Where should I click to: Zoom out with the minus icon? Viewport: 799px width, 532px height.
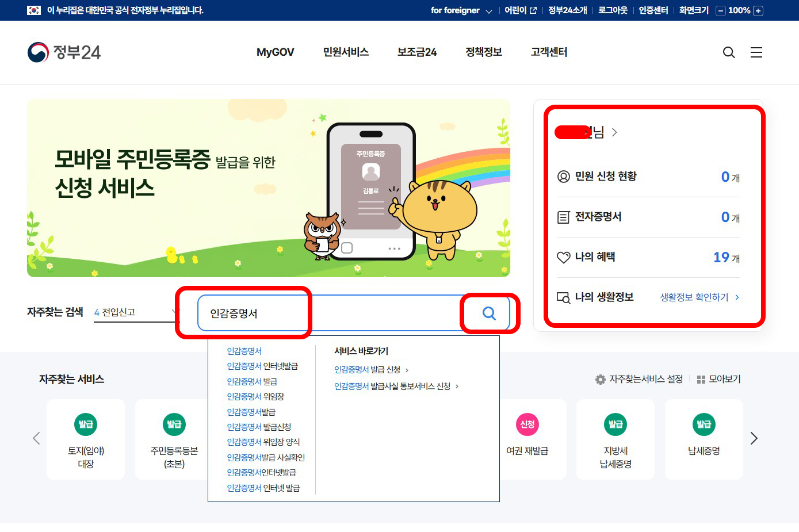point(721,10)
